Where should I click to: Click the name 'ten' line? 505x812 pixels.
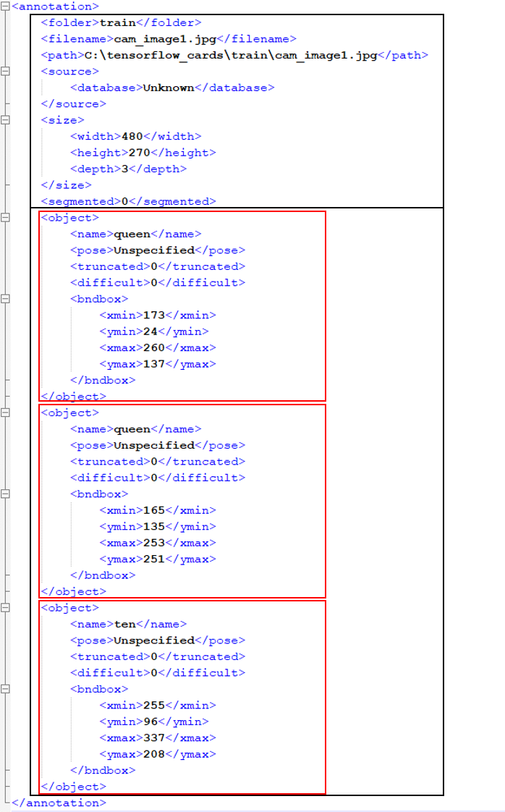click(129, 625)
